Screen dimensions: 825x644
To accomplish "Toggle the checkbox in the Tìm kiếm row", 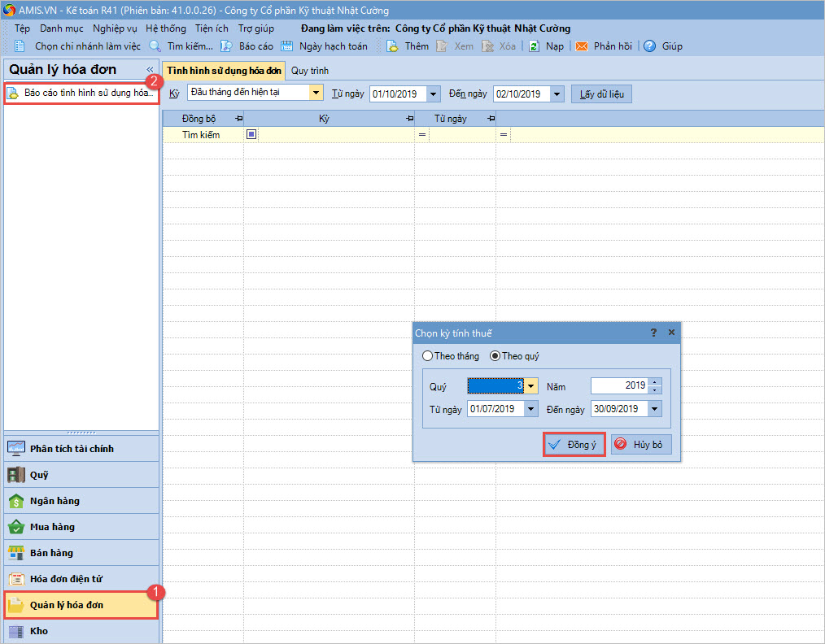I will point(251,135).
